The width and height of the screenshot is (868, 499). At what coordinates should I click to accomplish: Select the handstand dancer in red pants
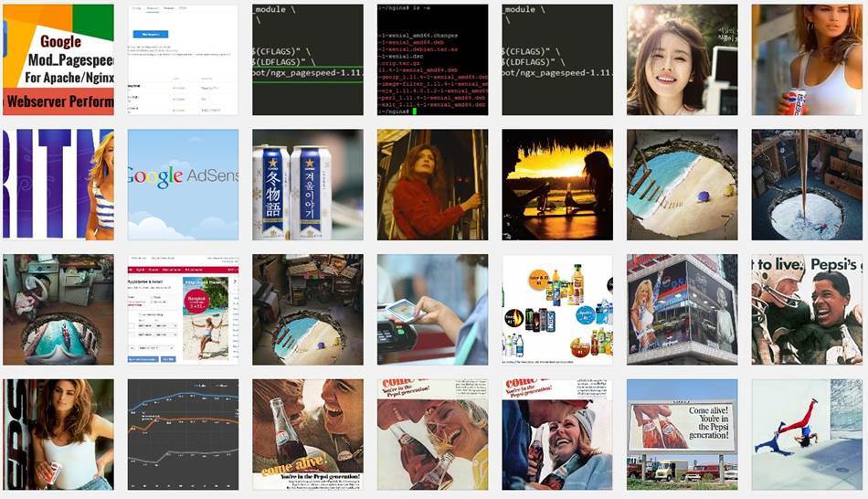pos(807,434)
